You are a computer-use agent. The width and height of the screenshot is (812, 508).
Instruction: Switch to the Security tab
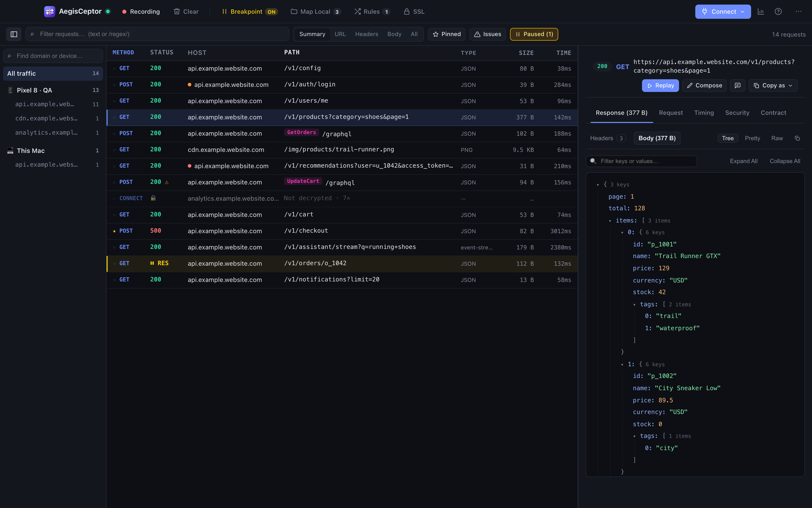click(x=737, y=113)
